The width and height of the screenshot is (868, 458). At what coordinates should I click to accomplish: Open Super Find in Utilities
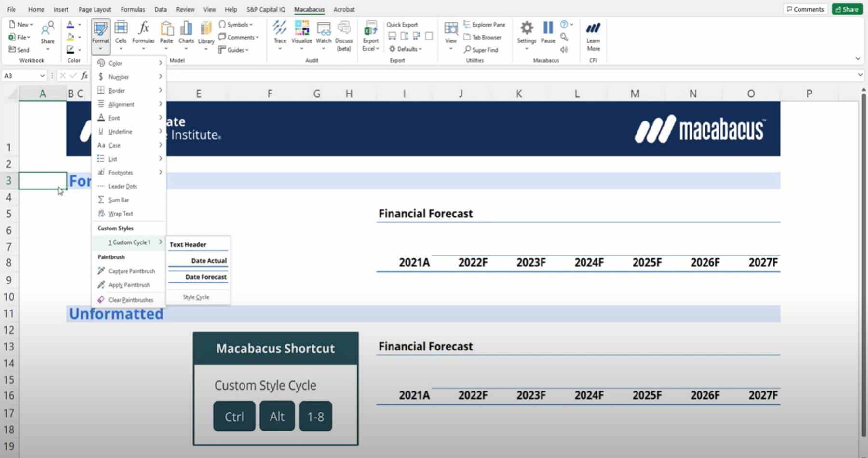coord(482,50)
